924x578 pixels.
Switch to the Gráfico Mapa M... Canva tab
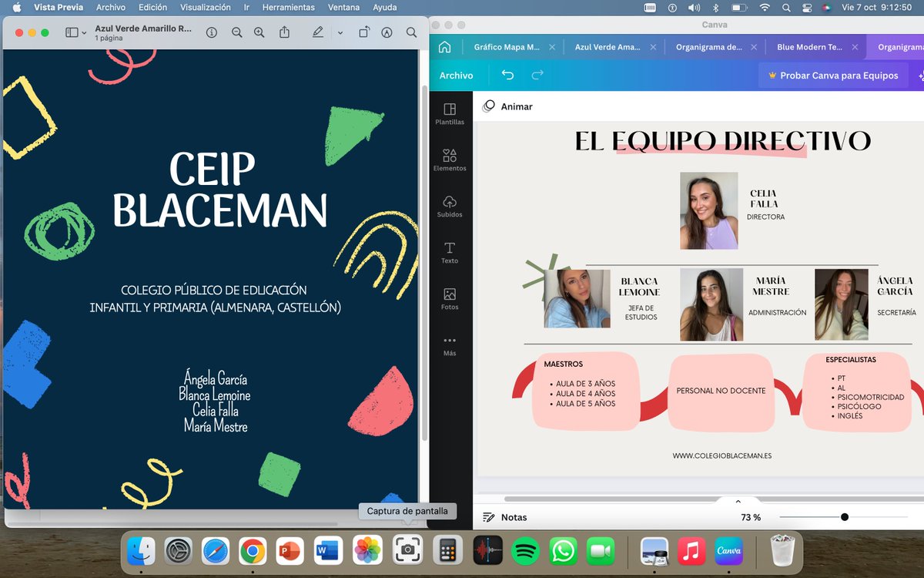(507, 47)
